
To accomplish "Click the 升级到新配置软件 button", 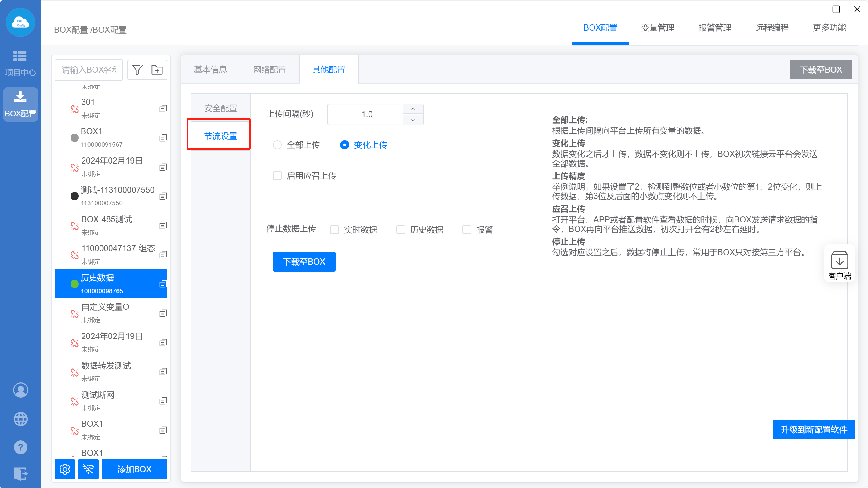I will pos(814,429).
